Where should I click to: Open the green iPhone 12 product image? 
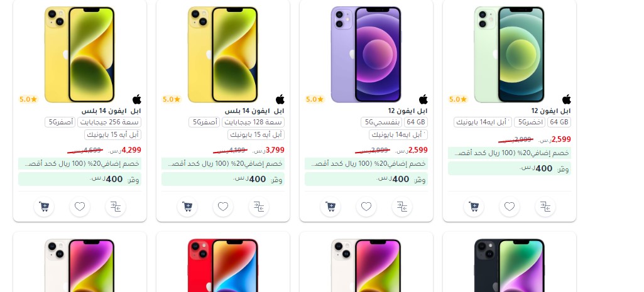[510, 54]
